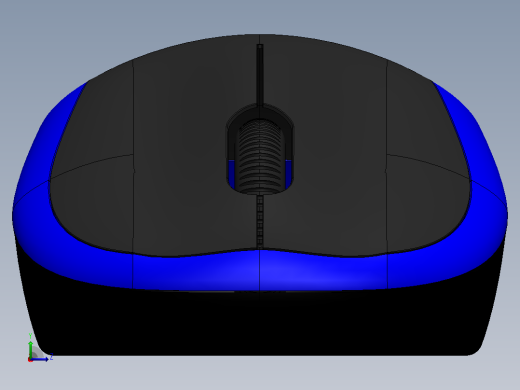Select the blue Z axis arrow

click(40, 359)
